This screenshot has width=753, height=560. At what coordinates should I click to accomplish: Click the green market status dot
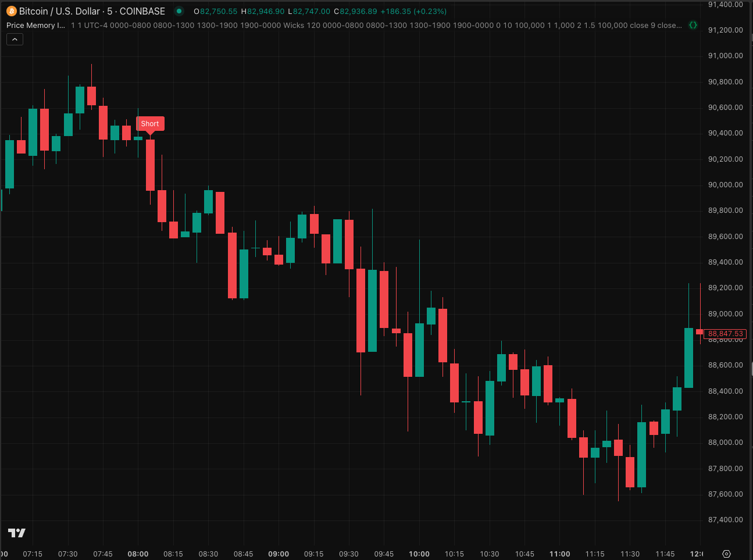179,11
